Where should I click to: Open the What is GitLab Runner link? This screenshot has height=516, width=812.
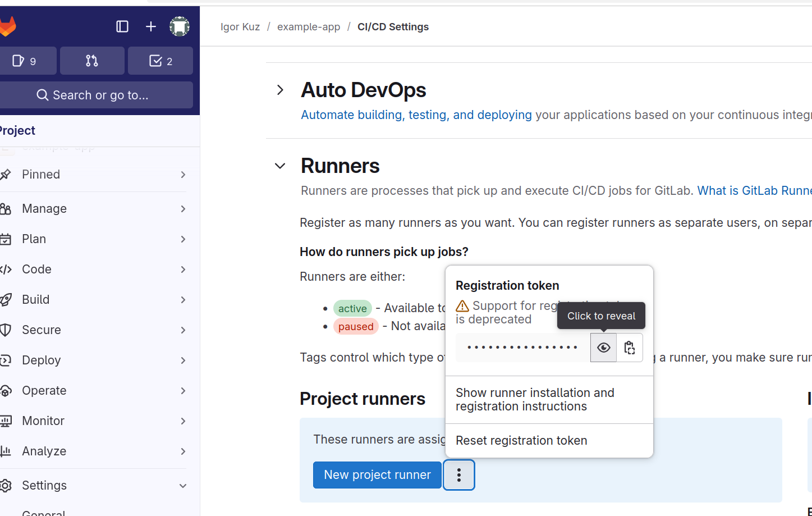click(x=754, y=191)
